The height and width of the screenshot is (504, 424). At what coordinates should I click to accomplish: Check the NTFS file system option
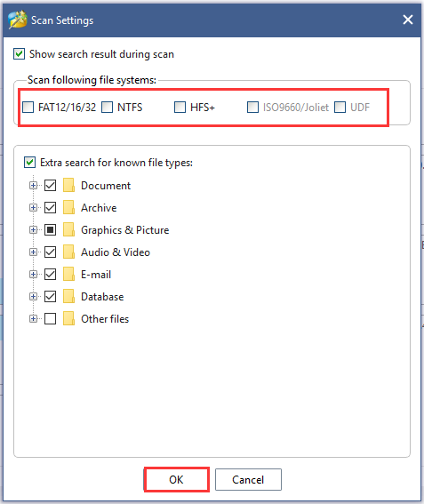pyautogui.click(x=107, y=107)
